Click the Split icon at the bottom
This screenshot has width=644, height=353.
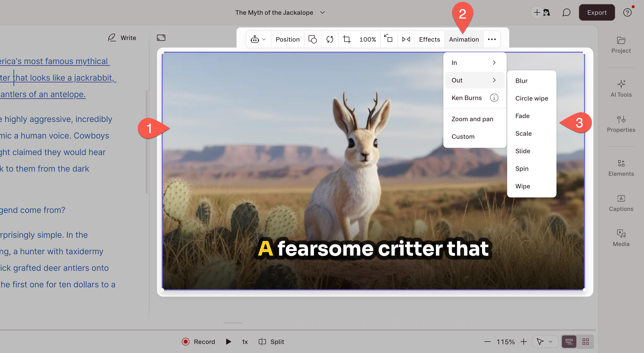point(262,342)
